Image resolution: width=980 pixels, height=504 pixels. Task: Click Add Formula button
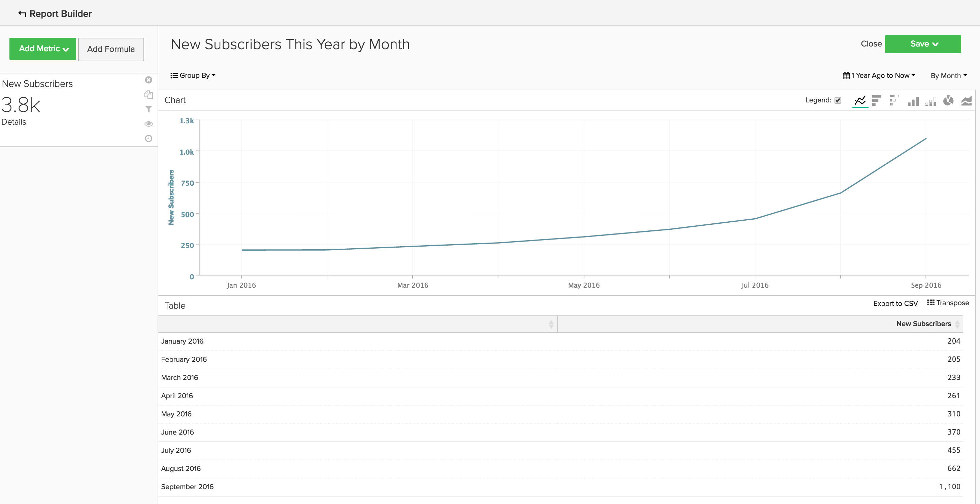click(111, 49)
